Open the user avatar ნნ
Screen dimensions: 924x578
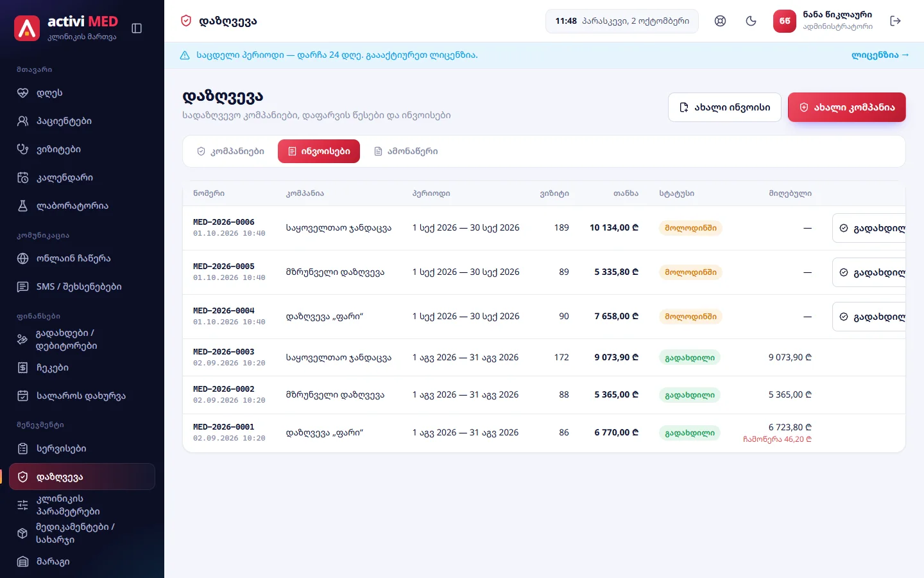coord(784,21)
